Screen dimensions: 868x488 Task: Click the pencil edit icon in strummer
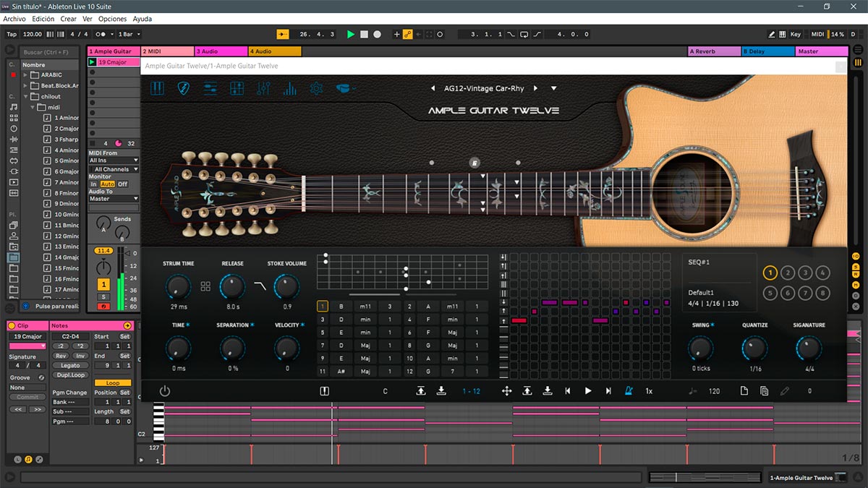(785, 391)
